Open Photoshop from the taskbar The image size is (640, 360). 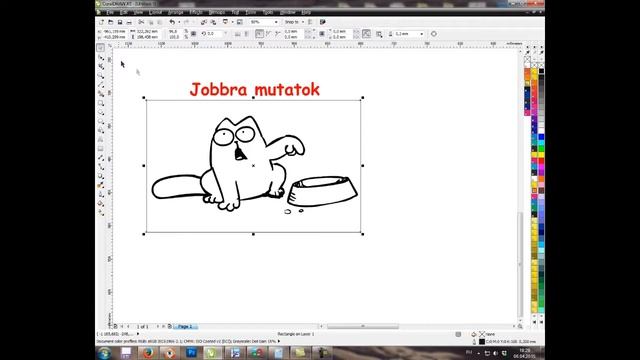(x=191, y=353)
